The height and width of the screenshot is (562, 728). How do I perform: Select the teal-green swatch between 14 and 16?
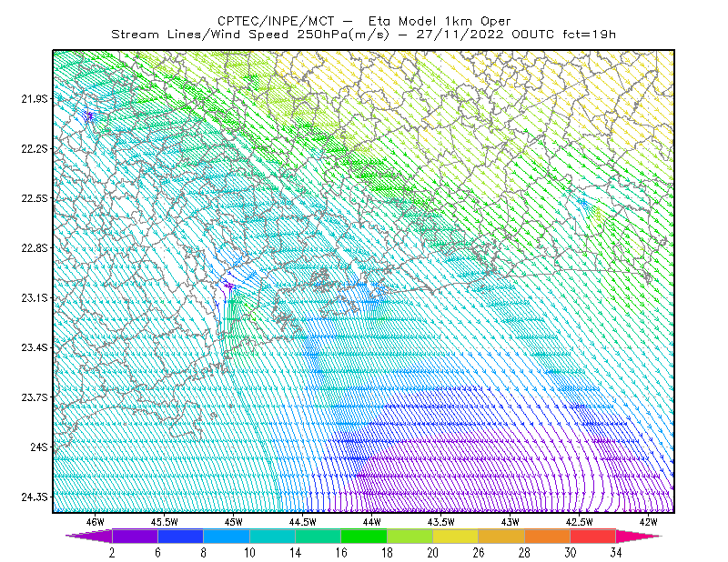(x=318, y=537)
